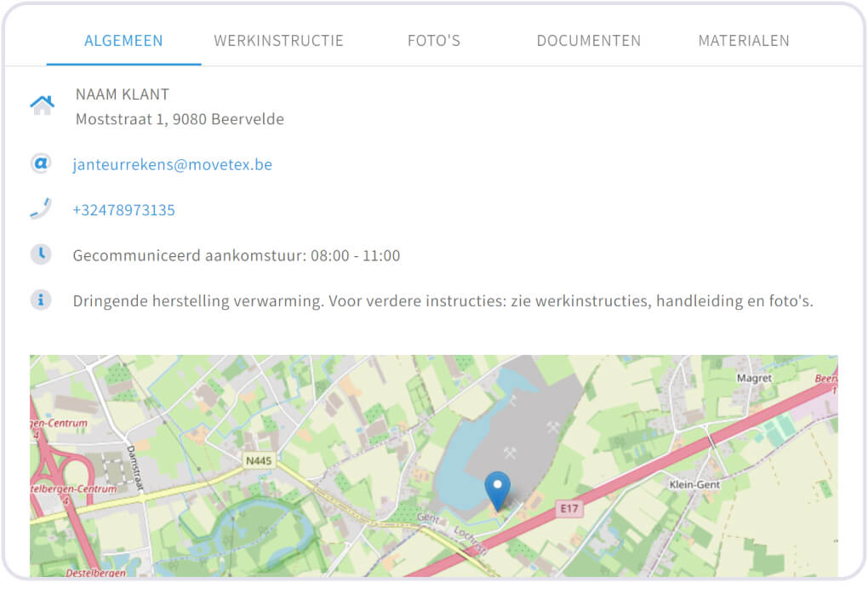This screenshot has width=868, height=594.
Task: Click the Dringende herstelling verwarming description
Action: (443, 300)
